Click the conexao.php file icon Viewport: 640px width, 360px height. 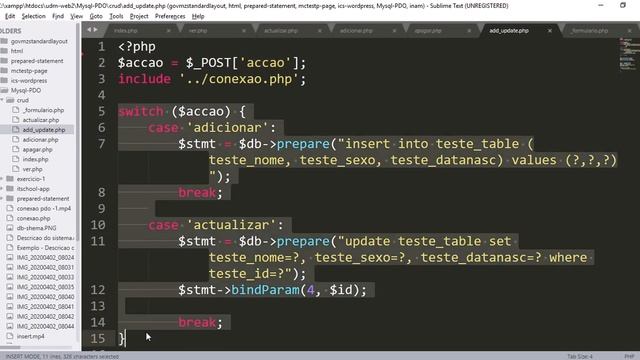pos(10,218)
